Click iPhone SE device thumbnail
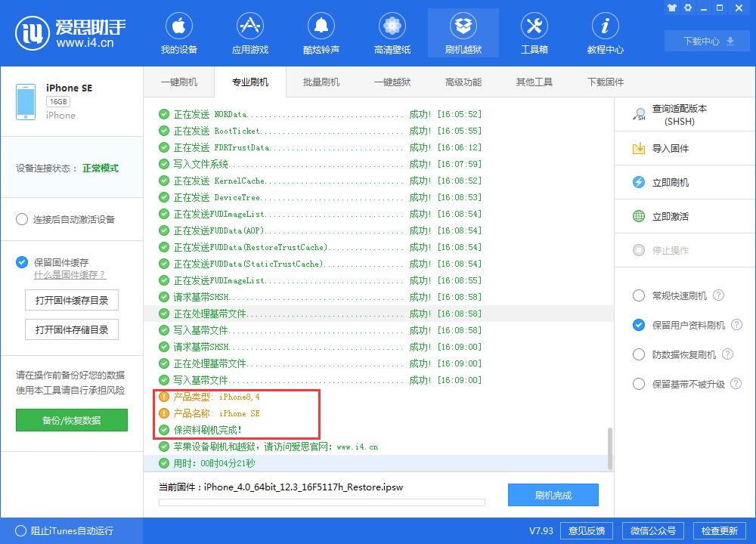Screen dimensions: 756x544 coord(26,102)
